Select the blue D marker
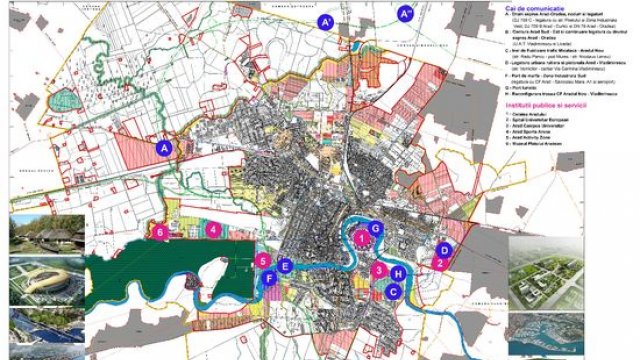This screenshot has height=360, width=640. click(444, 250)
